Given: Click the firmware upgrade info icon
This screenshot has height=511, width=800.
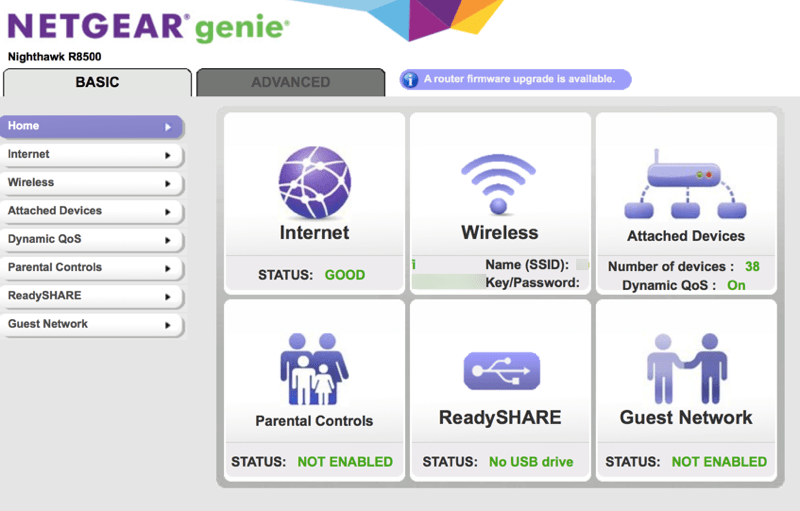Looking at the screenshot, I should point(410,80).
